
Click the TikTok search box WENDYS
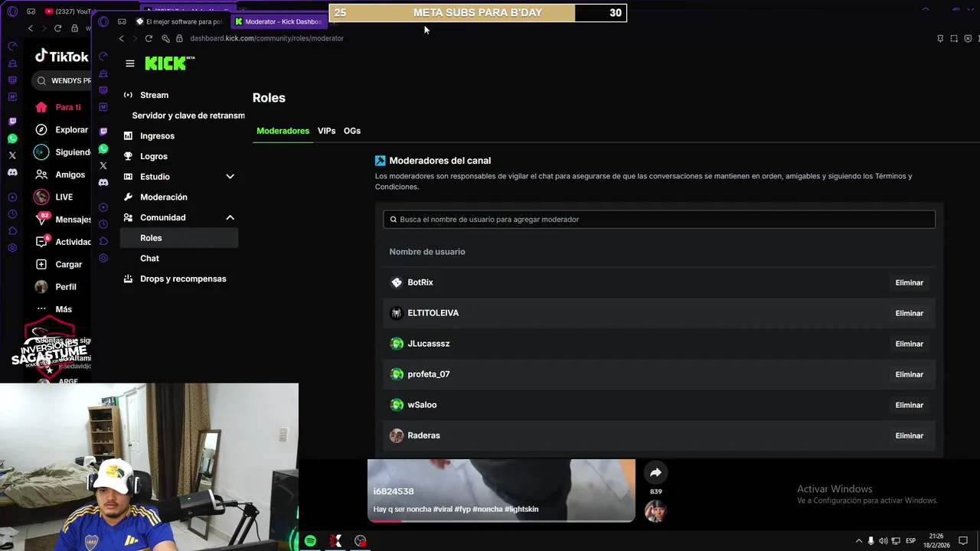point(63,80)
